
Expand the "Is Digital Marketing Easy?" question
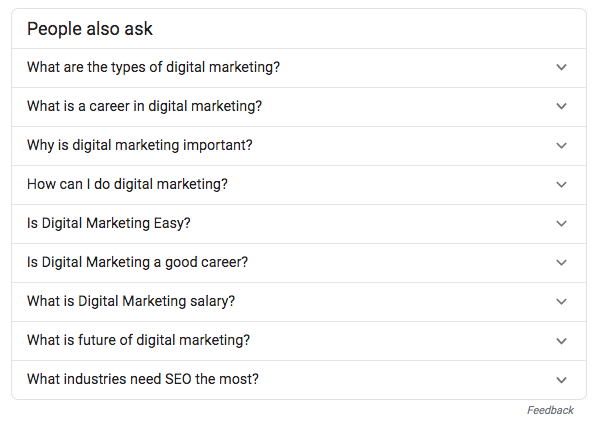click(108, 223)
